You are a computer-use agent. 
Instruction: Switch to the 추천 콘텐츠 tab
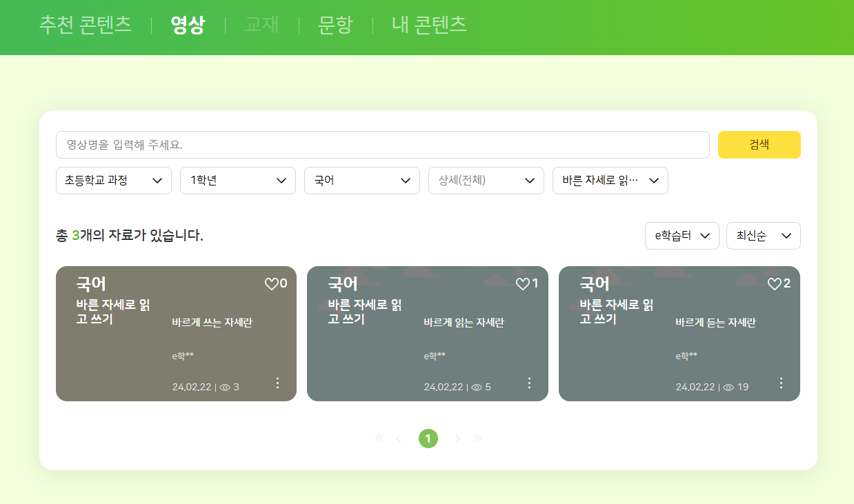86,25
